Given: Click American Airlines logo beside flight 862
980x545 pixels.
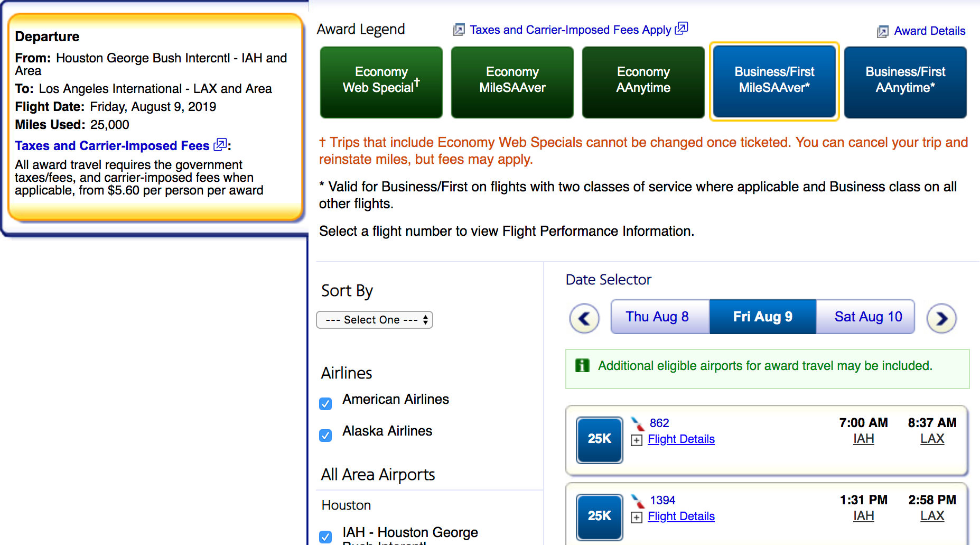Looking at the screenshot, I should pos(638,423).
